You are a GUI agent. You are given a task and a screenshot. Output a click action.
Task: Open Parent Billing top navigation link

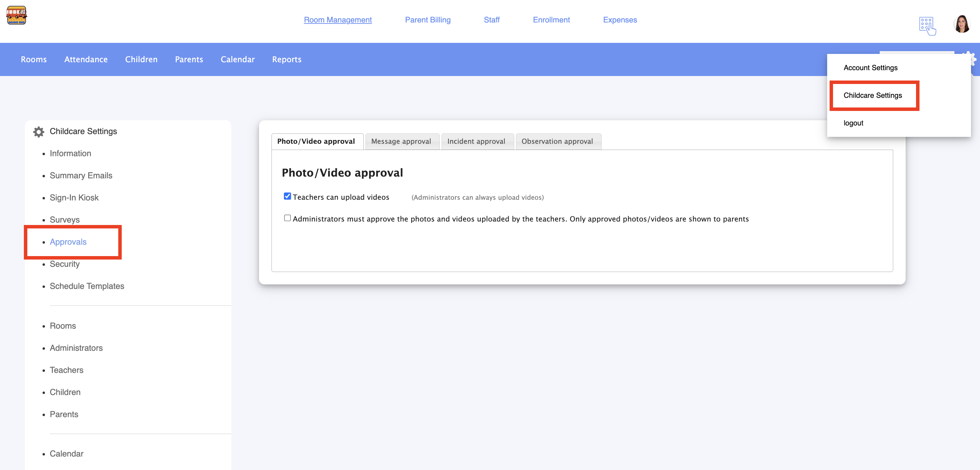coord(428,20)
